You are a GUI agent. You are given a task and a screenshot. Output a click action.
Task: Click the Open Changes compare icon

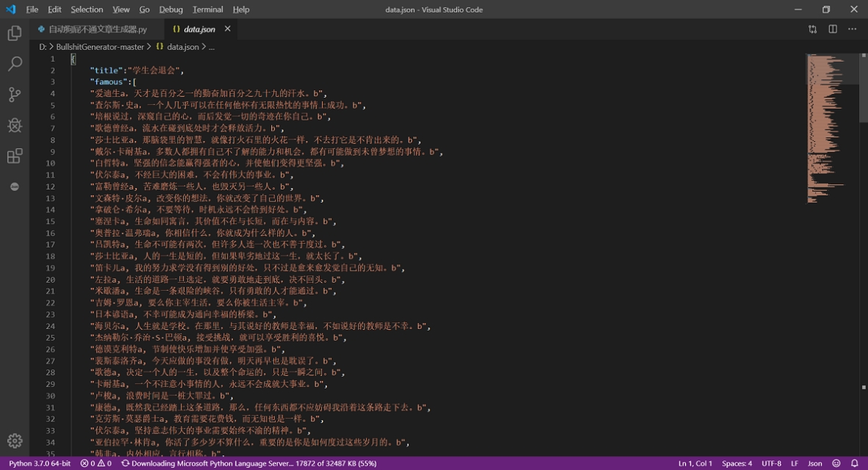[813, 29]
